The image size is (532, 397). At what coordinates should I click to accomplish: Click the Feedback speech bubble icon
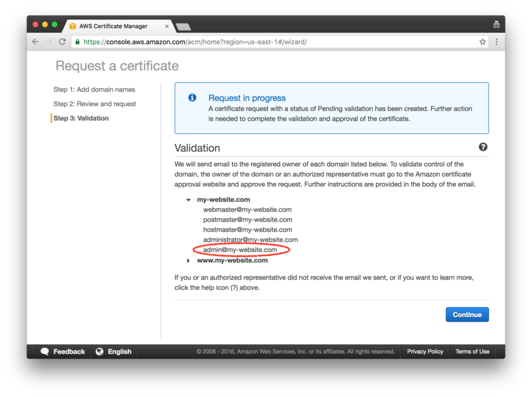click(44, 352)
